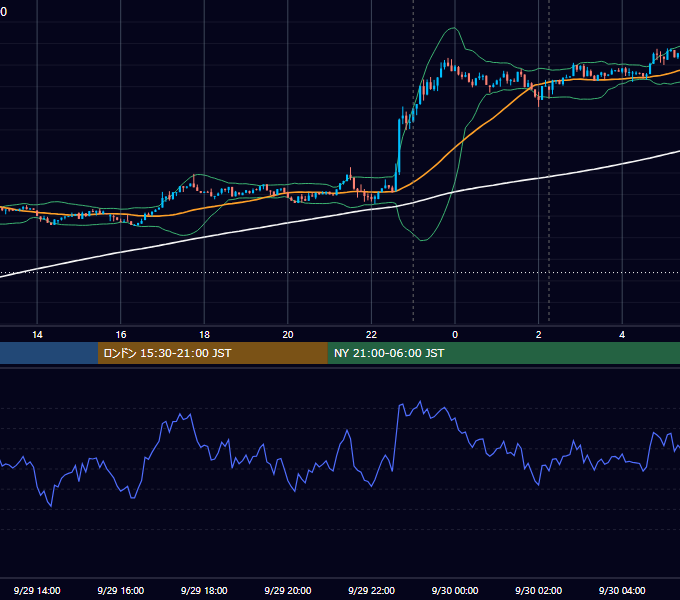Click the 0 hour axis label
Viewport: 680px width, 600px height.
455,335
